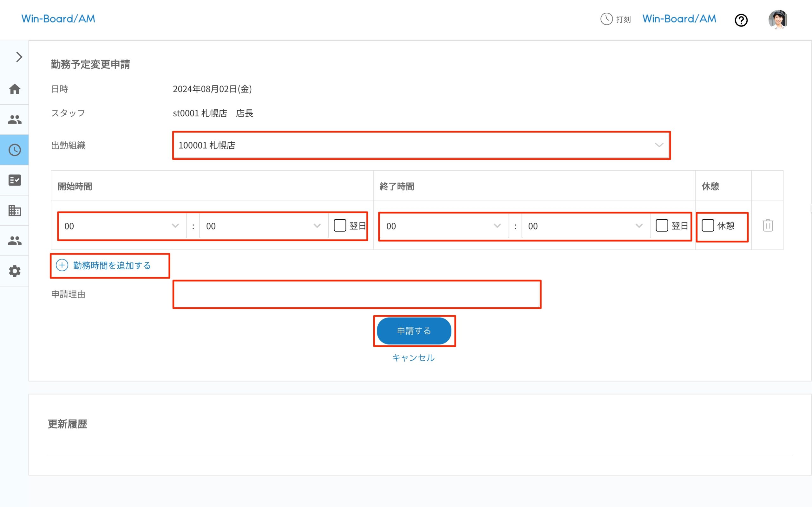Image resolution: width=812 pixels, height=507 pixels.
Task: Check the 休憩 break checkbox
Action: (708, 225)
